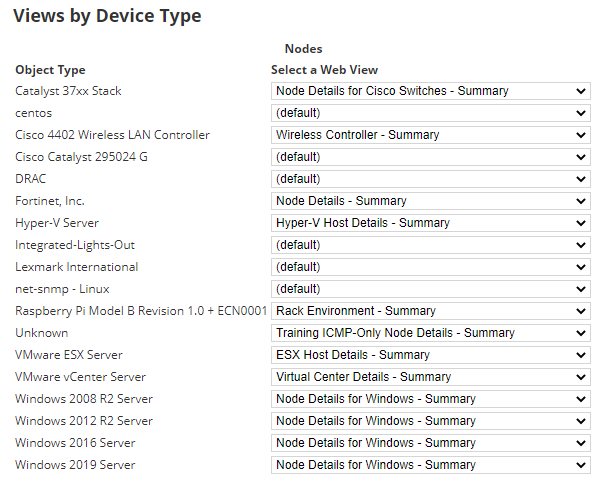Click the 'Lexmark International' label
This screenshot has height=481, width=606.
click(77, 267)
